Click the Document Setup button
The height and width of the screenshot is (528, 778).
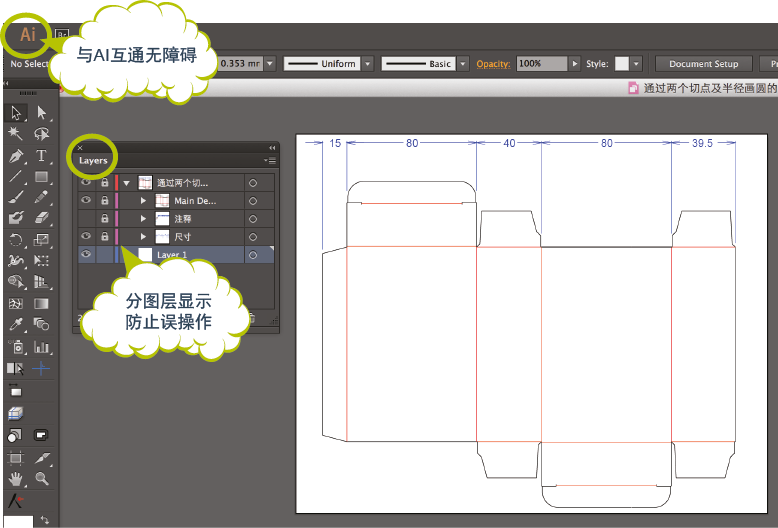pyautogui.click(x=703, y=64)
